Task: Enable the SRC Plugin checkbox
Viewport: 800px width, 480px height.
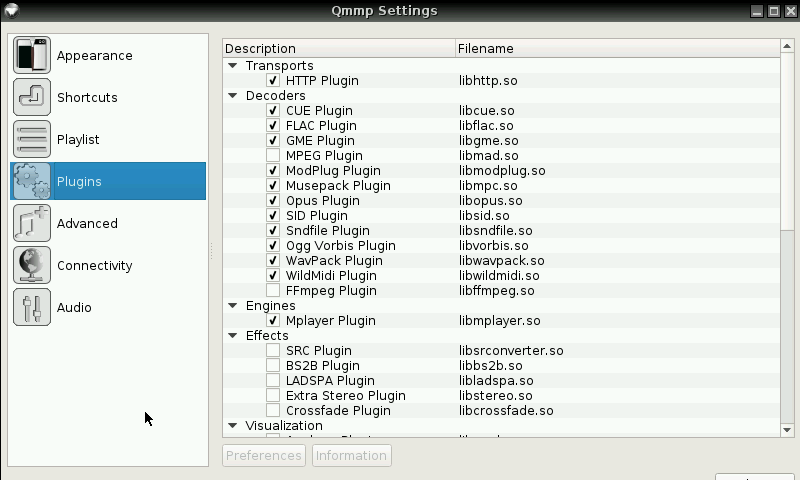Action: [x=273, y=350]
